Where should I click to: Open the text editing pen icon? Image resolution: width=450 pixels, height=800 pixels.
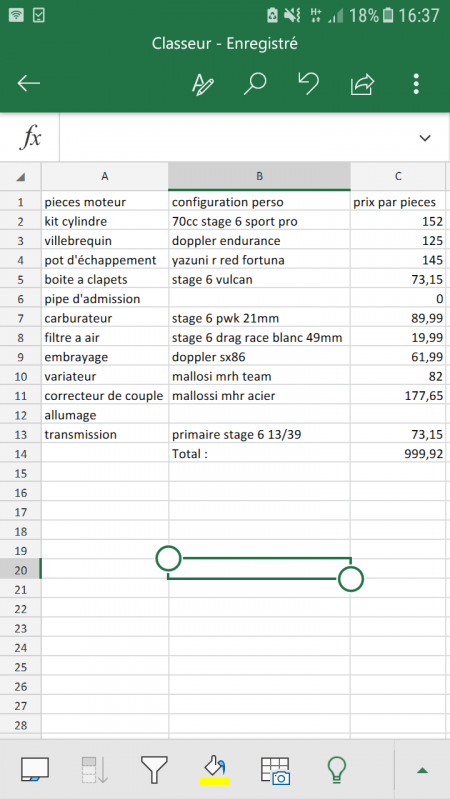(203, 84)
